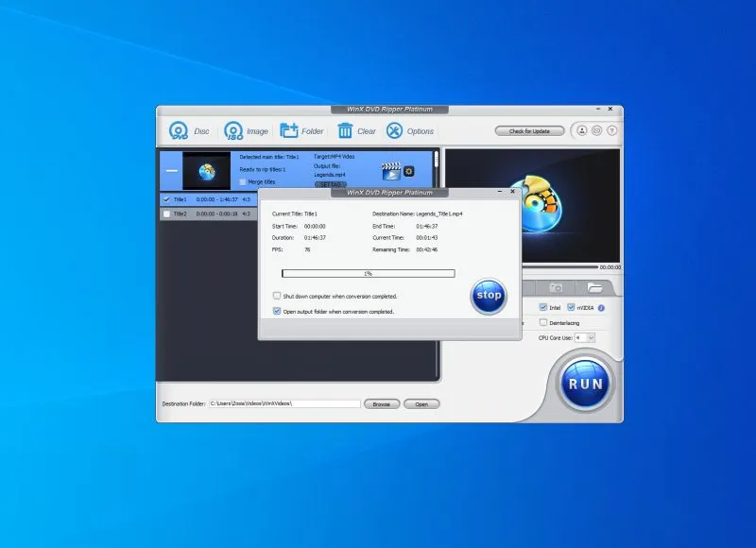Expand the CPU Core Use dropdown
Screen dimensions: 756x548
590,337
